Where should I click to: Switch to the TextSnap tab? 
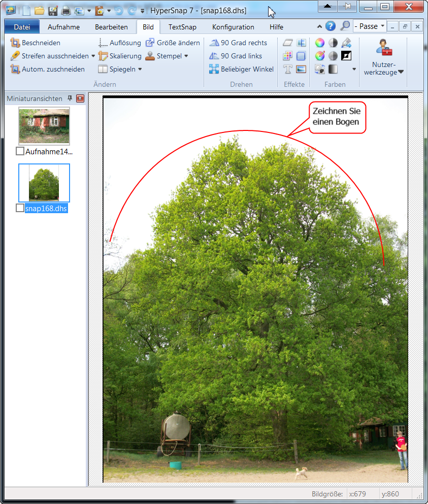coord(182,27)
